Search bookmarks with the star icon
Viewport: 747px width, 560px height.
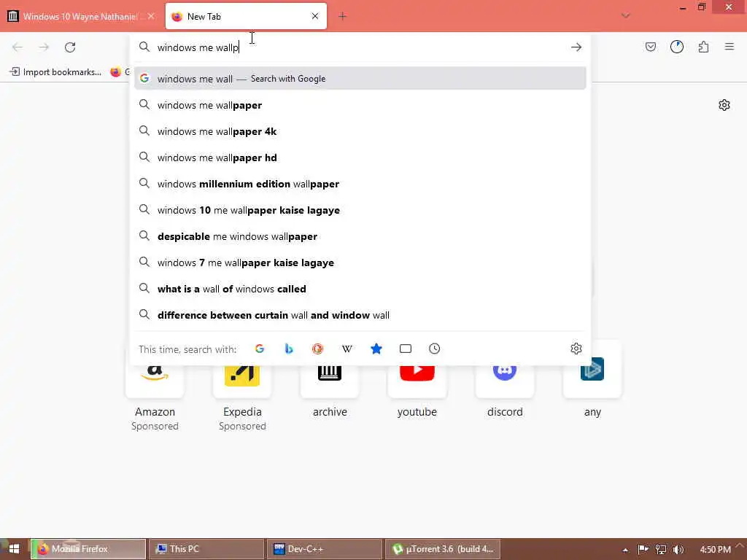(x=376, y=349)
